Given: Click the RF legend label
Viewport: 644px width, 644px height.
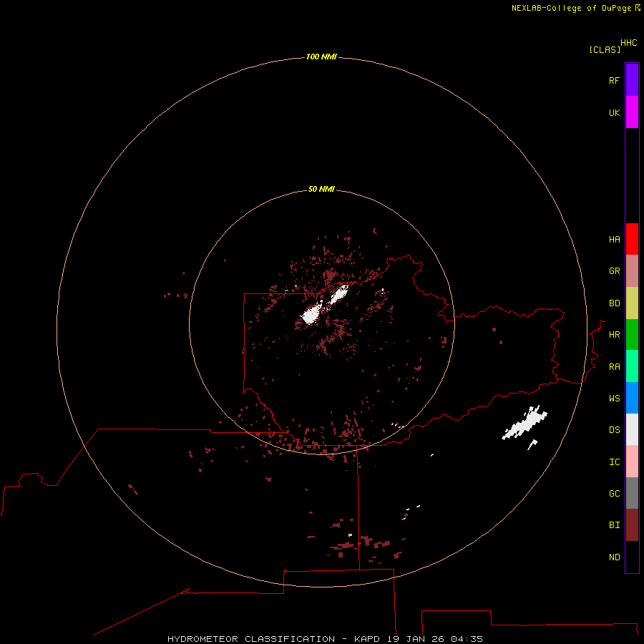Looking at the screenshot, I should click(x=614, y=80).
